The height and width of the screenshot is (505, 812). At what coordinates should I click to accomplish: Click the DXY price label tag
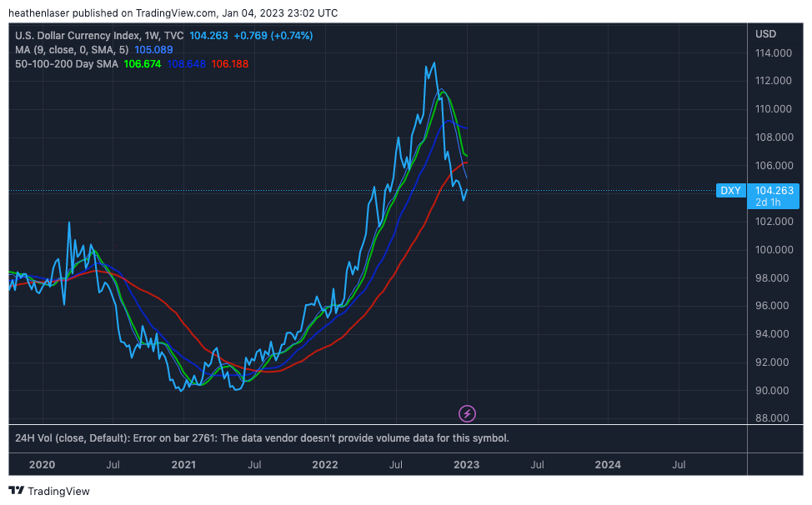pos(730,190)
